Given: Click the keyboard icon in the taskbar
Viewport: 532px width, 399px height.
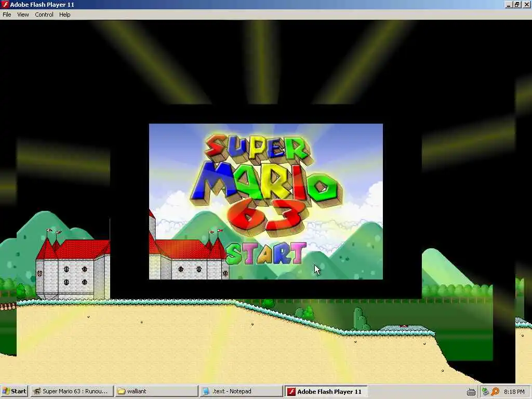Looking at the screenshot, I should (471, 392).
